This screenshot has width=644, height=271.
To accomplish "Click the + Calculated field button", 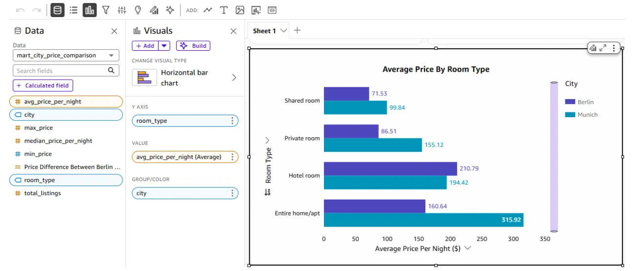I will point(42,85).
